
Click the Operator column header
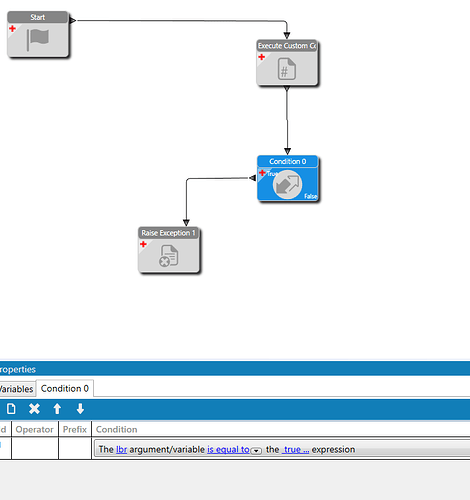coord(35,429)
